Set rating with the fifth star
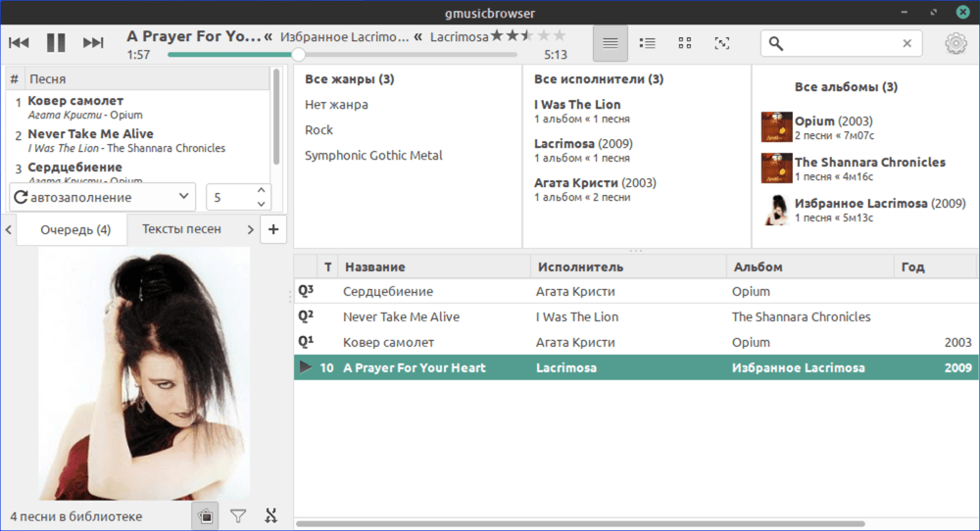980x531 pixels. click(560, 35)
